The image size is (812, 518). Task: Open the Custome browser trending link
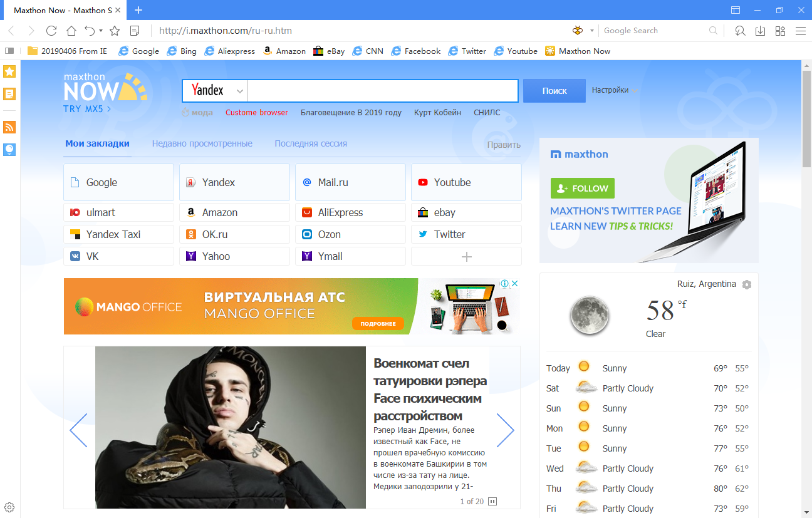pyautogui.click(x=257, y=113)
